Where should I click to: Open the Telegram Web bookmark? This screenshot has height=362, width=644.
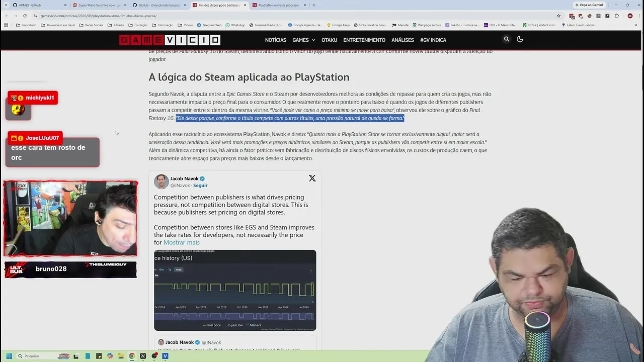[x=209, y=25]
